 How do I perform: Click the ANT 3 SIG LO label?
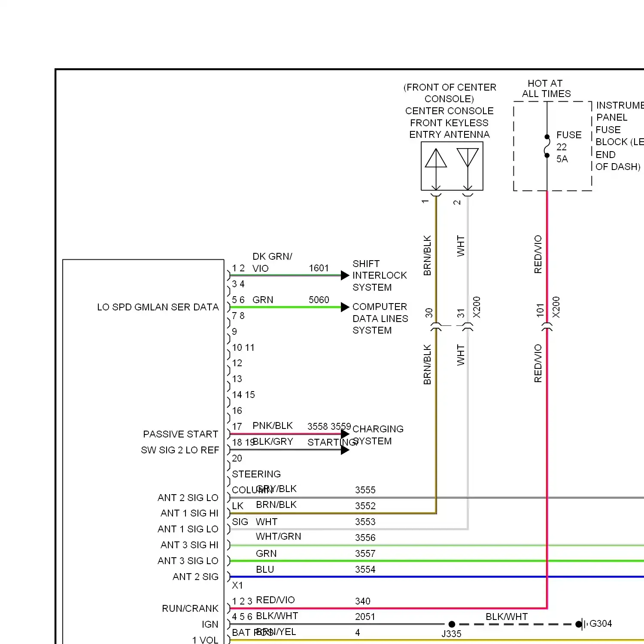(188, 561)
